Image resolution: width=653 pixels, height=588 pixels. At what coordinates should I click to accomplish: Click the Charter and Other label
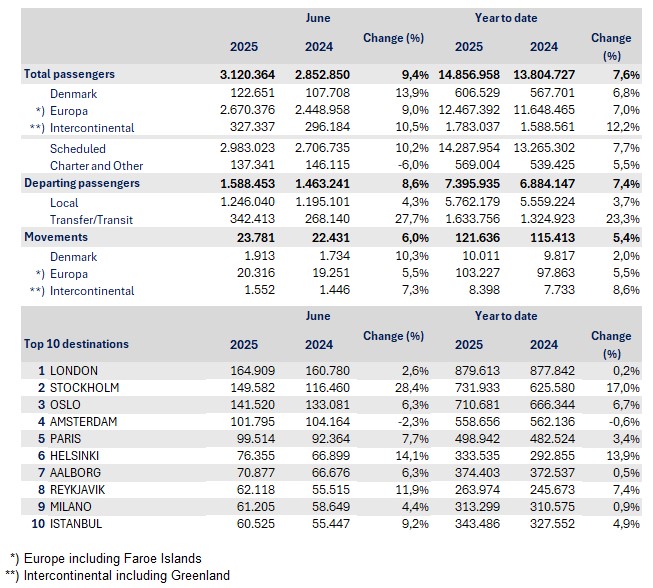(96, 165)
